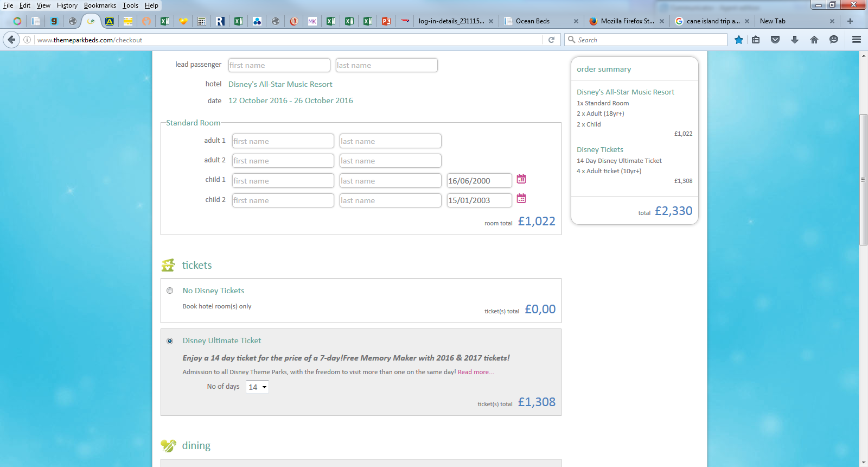Switch to the cane island trip tab

pyautogui.click(x=712, y=21)
